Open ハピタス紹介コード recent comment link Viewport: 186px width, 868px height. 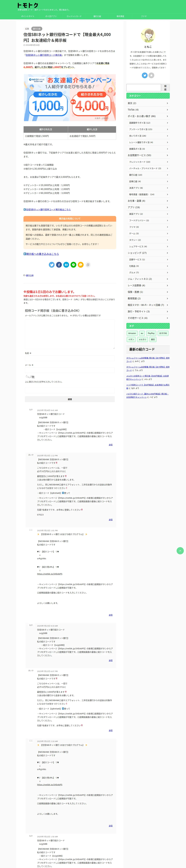click(x=147, y=395)
